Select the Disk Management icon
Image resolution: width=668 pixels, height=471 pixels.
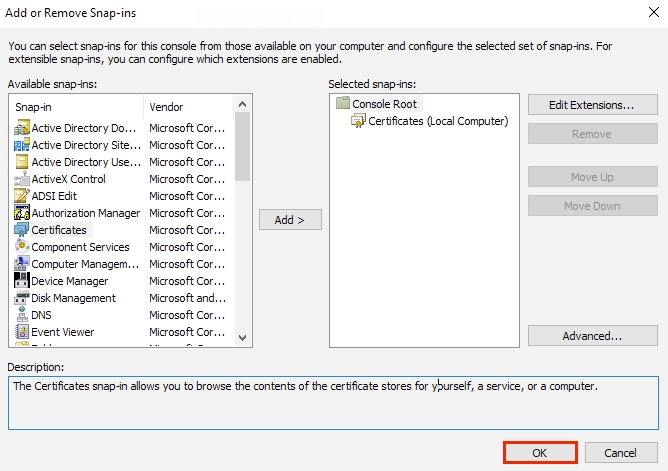[x=22, y=298]
